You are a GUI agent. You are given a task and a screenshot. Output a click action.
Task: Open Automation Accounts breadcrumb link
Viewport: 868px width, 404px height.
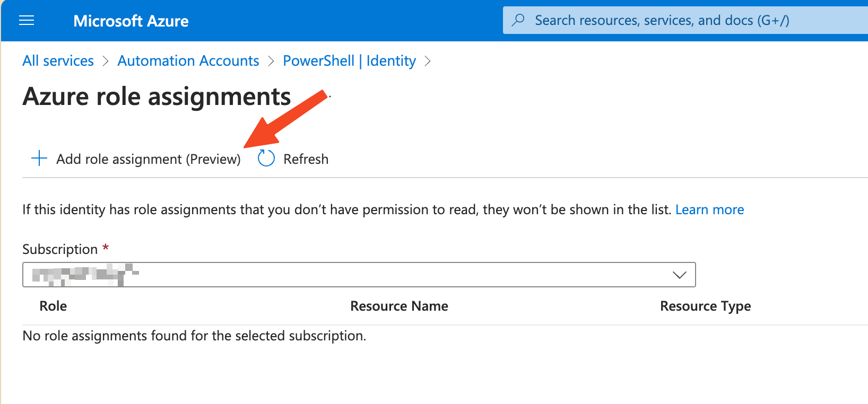(188, 61)
